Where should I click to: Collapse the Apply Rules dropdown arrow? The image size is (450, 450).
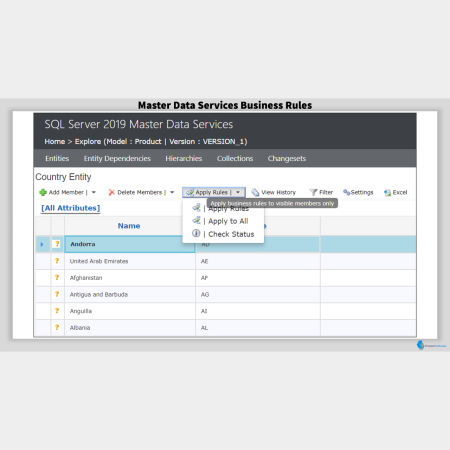238,192
